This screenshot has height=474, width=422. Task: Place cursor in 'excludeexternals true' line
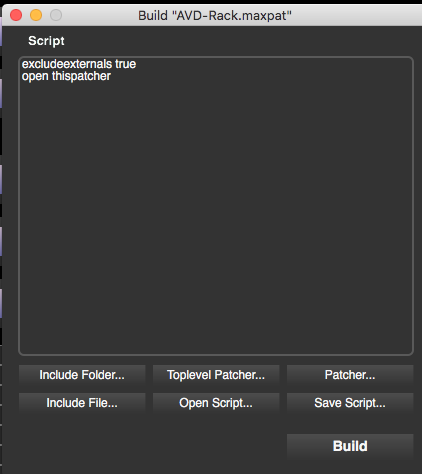click(79, 64)
